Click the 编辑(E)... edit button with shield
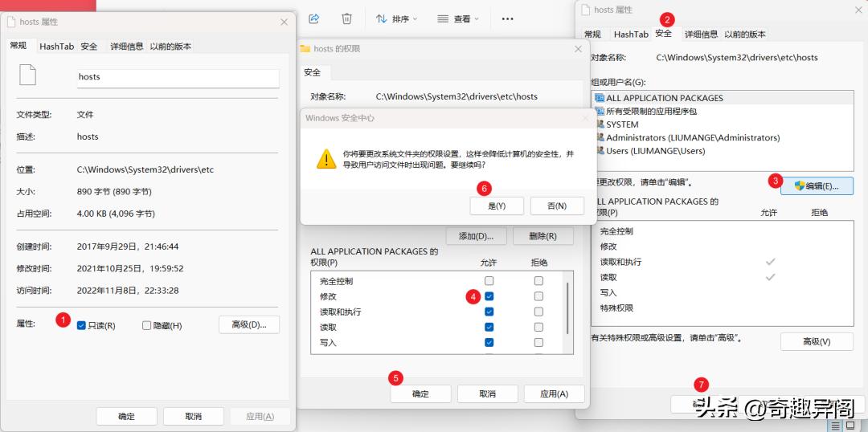 tap(817, 186)
